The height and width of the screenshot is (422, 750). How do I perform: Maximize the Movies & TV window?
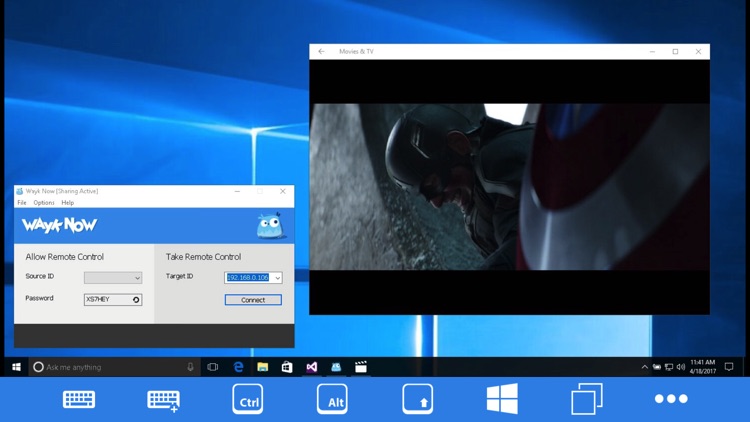675,51
